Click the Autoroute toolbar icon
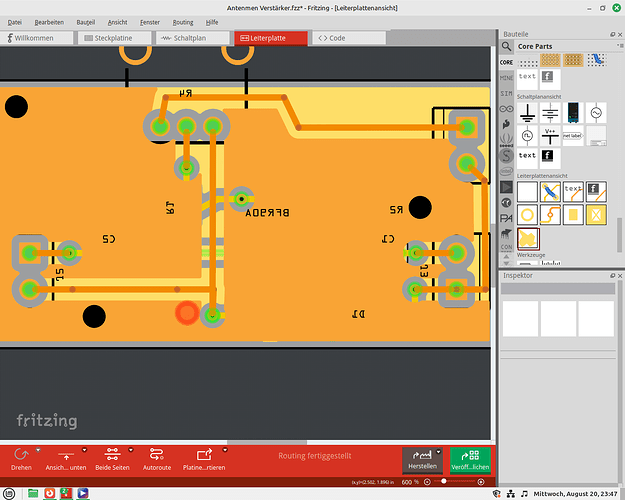The image size is (625, 500). (157, 456)
